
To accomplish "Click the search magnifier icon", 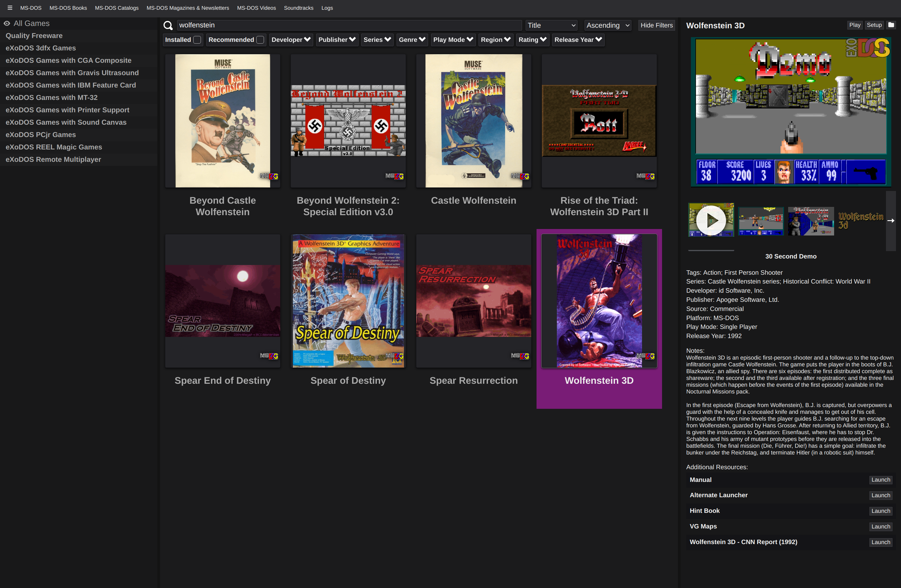I will [x=168, y=25].
